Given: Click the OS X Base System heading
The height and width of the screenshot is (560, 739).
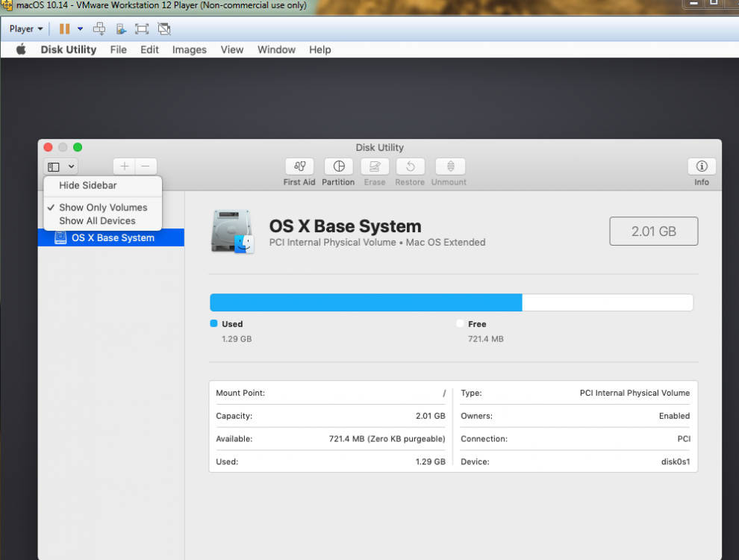Looking at the screenshot, I should [x=345, y=226].
